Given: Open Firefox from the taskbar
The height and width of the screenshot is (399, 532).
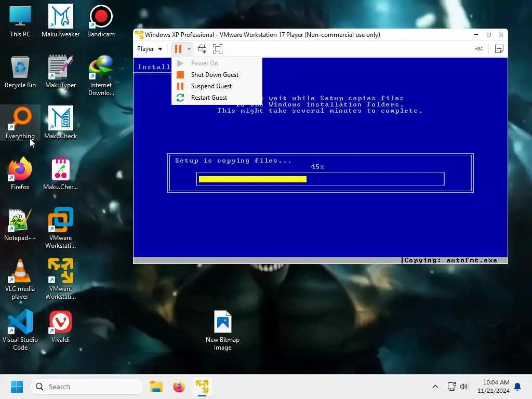Looking at the screenshot, I should pos(179,387).
